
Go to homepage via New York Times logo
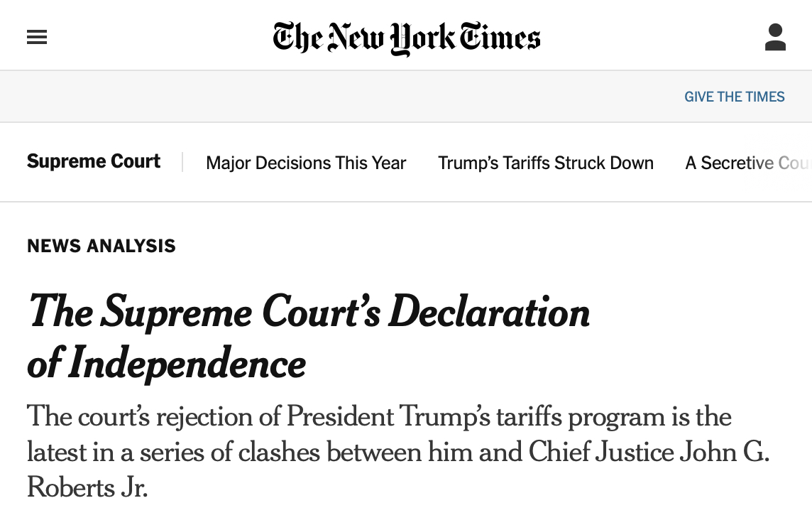407,38
